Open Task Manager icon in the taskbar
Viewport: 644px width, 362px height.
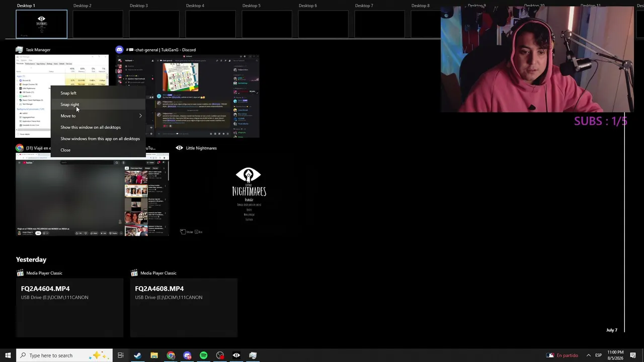(253, 355)
